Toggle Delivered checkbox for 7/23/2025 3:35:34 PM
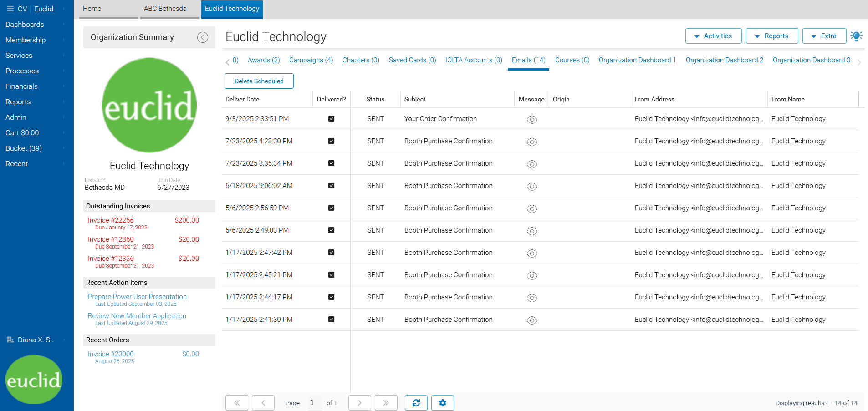 (x=332, y=163)
